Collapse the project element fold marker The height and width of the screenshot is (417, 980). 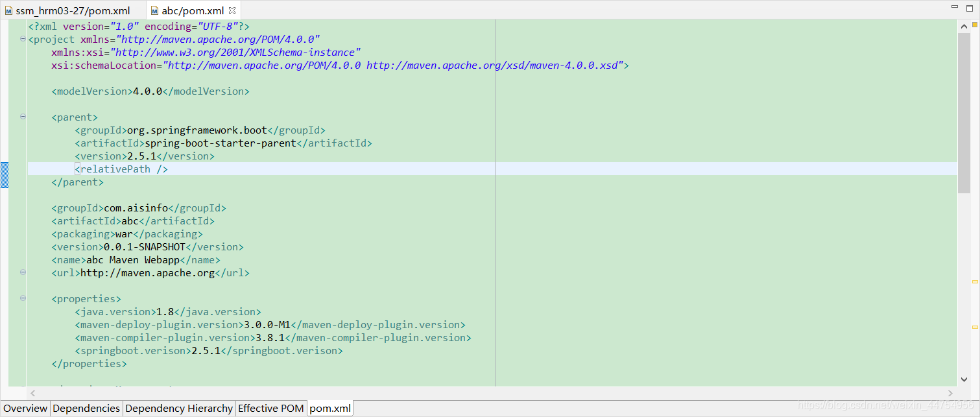22,39
